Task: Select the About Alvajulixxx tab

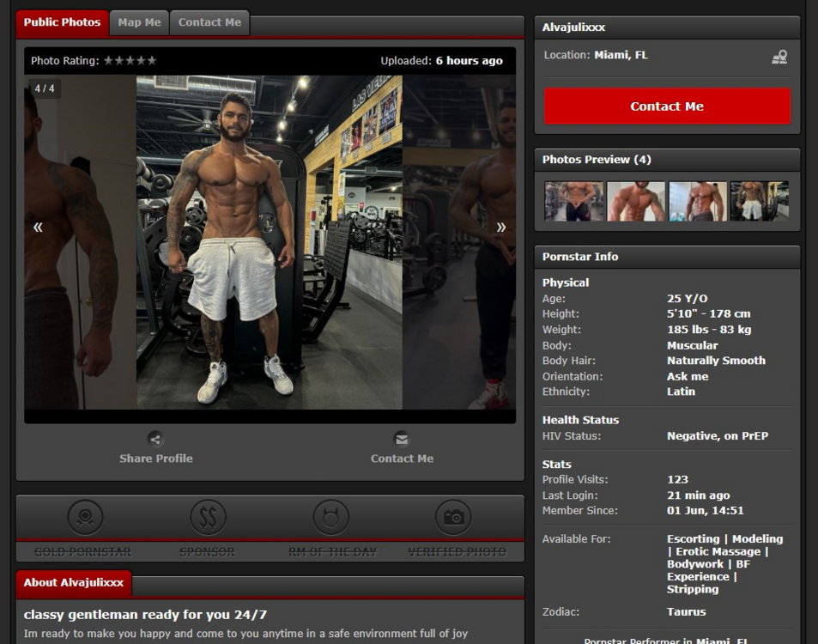Action: pyautogui.click(x=74, y=582)
